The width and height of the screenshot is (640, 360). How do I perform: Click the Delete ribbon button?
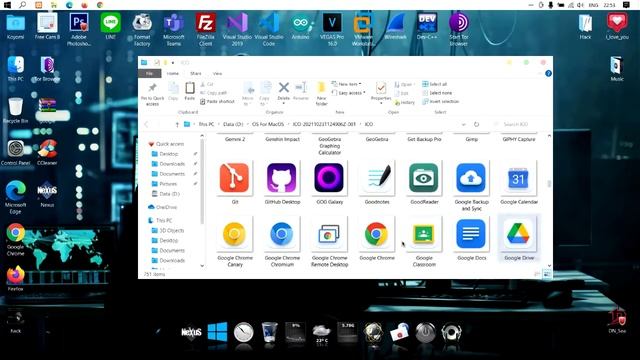284,92
